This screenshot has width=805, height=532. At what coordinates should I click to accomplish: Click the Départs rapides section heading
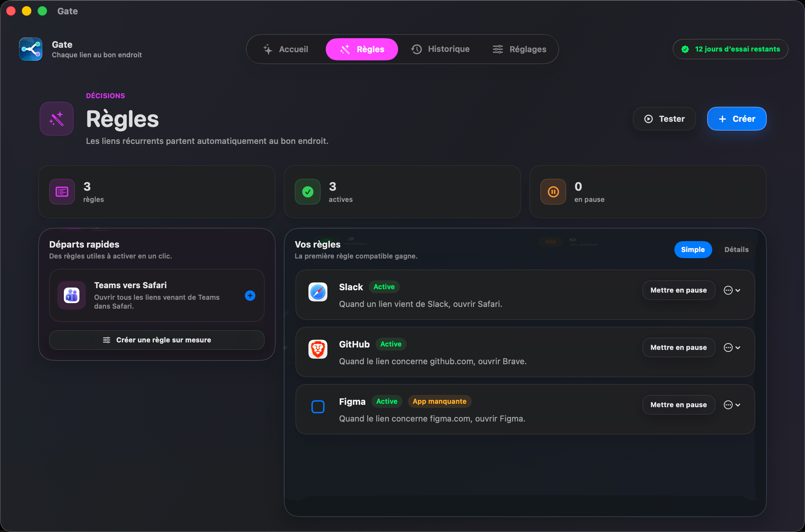coord(84,245)
